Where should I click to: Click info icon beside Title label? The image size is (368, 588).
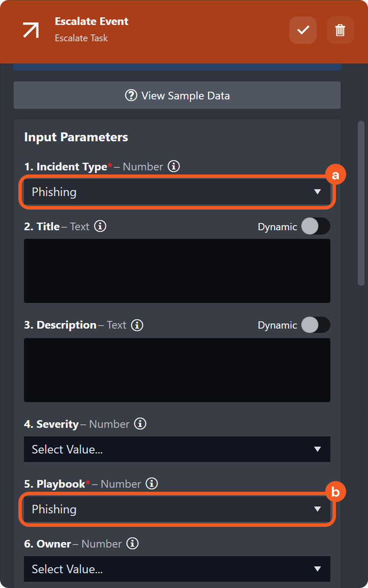[x=100, y=226]
